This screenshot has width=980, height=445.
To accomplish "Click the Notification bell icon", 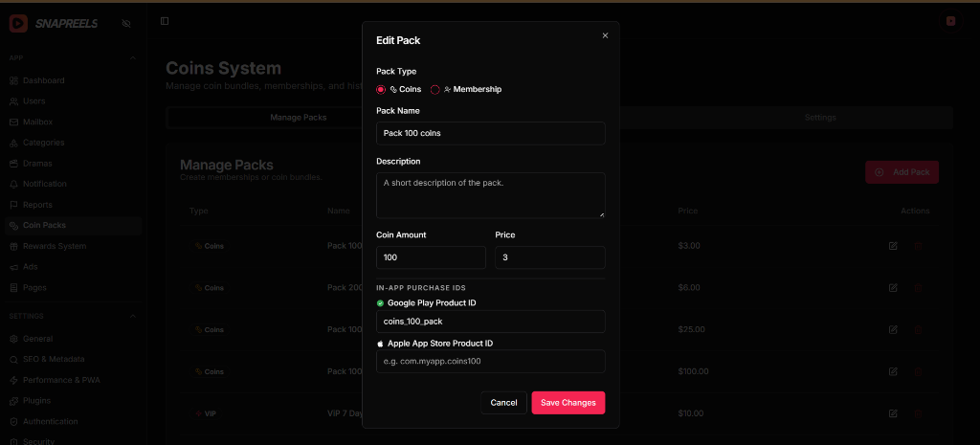I will [x=13, y=184].
